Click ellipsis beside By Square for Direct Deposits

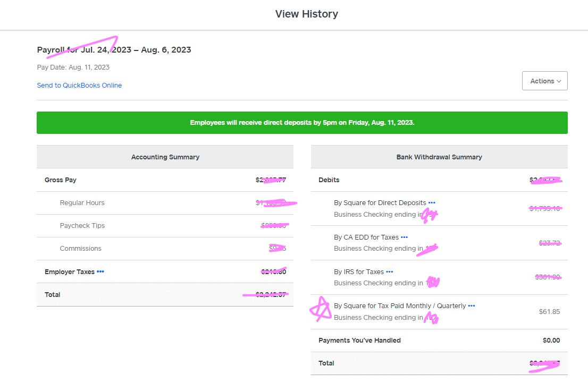click(x=432, y=202)
